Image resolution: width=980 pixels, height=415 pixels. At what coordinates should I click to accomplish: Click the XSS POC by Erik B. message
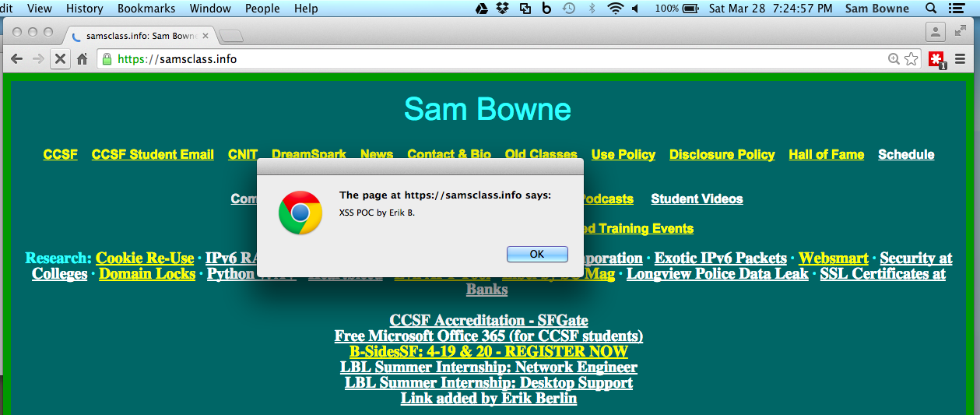pyautogui.click(x=377, y=212)
